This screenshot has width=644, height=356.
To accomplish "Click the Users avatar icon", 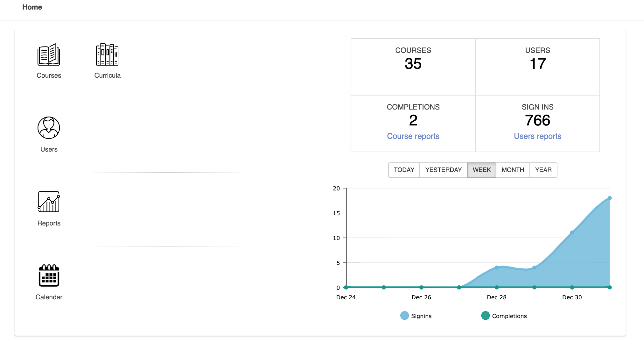I will (49, 128).
